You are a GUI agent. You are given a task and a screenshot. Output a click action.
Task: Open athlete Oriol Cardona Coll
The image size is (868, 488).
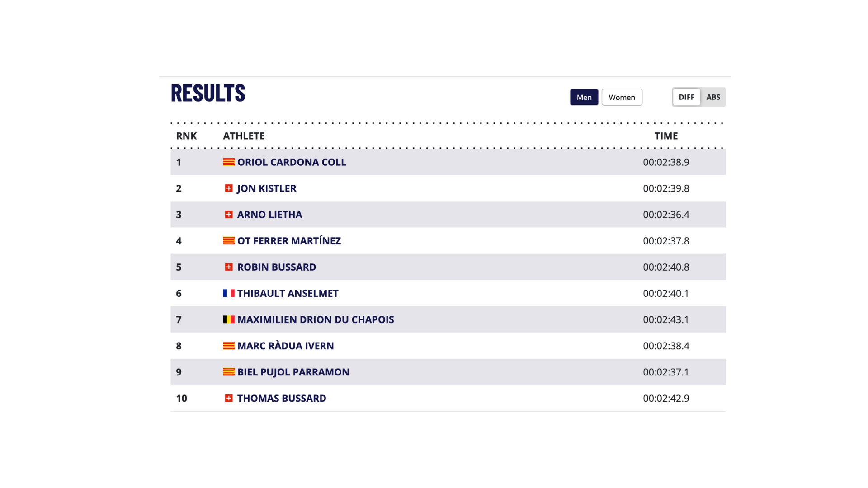[x=292, y=162]
